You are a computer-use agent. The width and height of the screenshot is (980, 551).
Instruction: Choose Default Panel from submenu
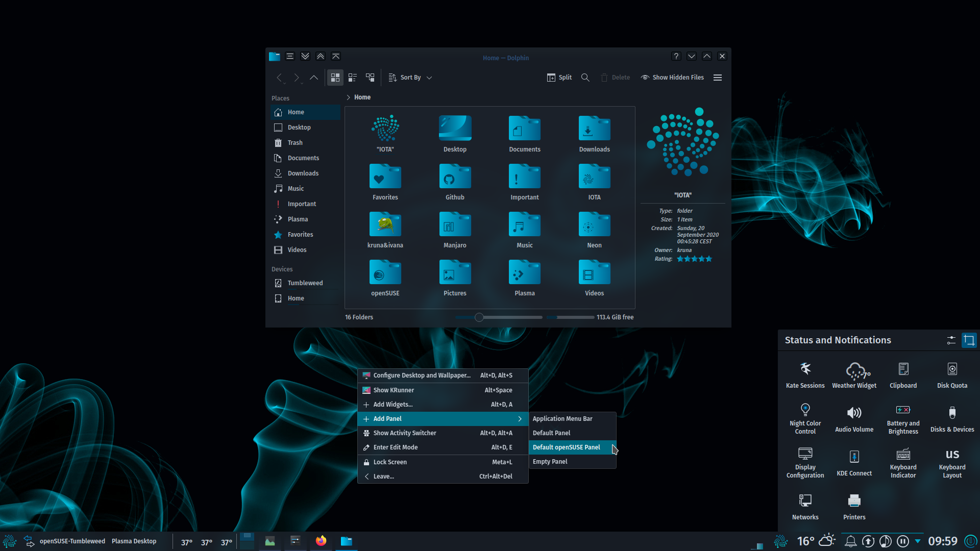point(572,433)
